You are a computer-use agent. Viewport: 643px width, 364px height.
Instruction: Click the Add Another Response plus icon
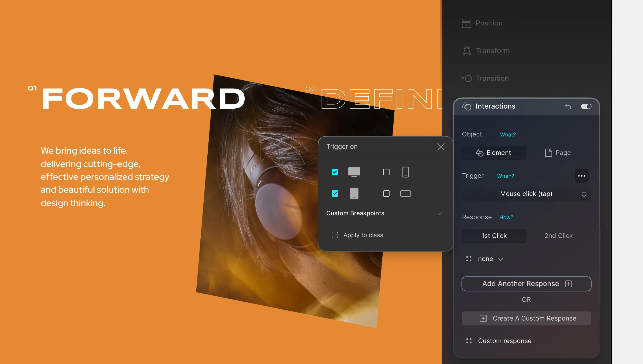pyautogui.click(x=569, y=283)
